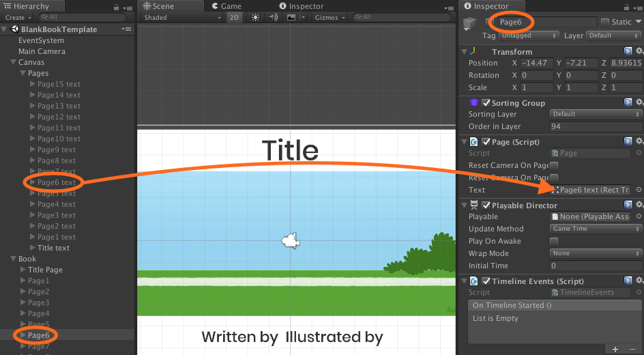Image resolution: width=644 pixels, height=355 pixels.
Task: Select Title text in hierarchy
Action: click(53, 248)
